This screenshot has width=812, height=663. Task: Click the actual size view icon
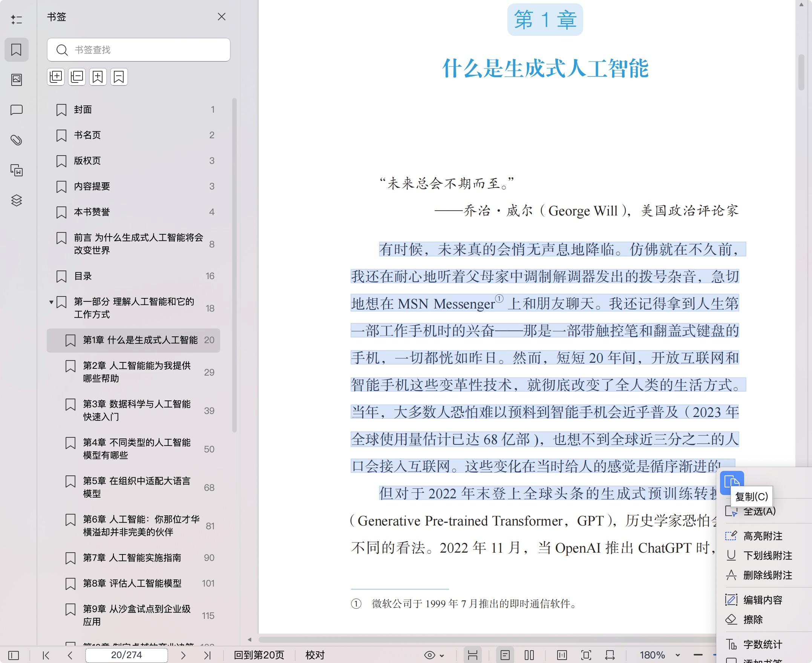pyautogui.click(x=562, y=655)
